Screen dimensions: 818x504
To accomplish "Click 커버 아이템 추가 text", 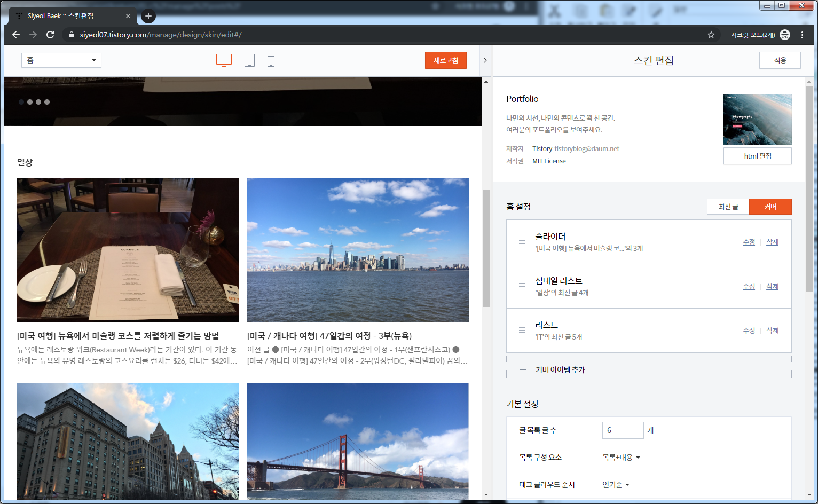I will [560, 369].
